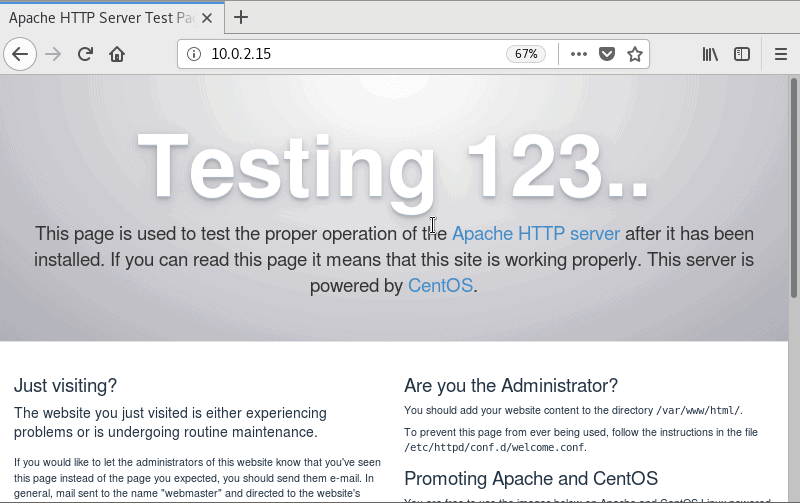This screenshot has height=503, width=800.
Task: Close the Apache HTTP Server Test Page tab
Action: (x=207, y=18)
